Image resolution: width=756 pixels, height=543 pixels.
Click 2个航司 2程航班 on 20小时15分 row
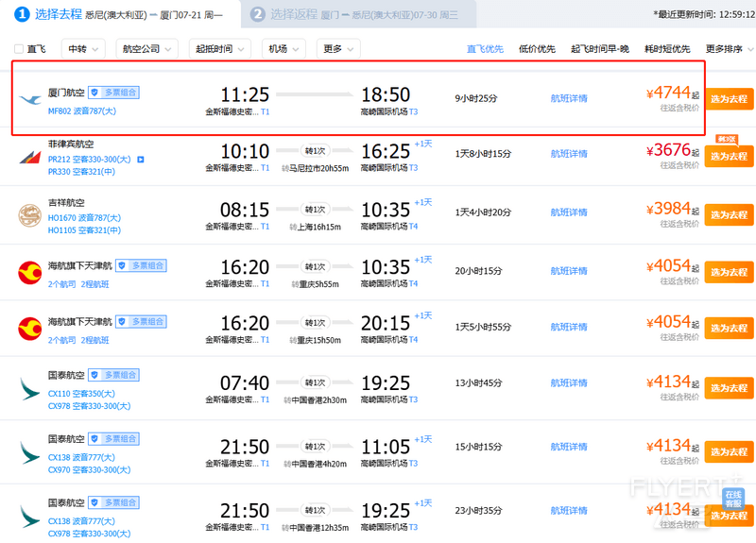pyautogui.click(x=78, y=284)
